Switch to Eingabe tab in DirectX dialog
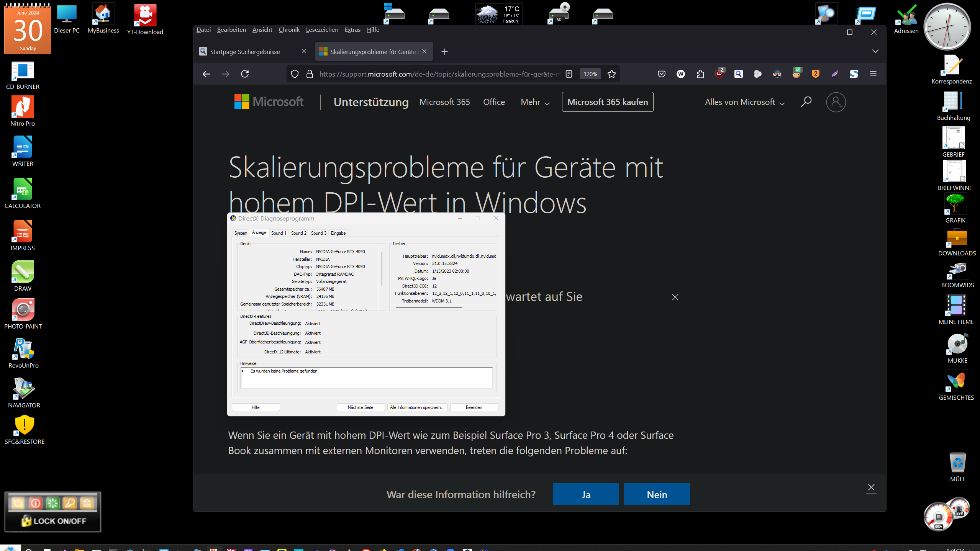The width and height of the screenshot is (980, 551). click(x=338, y=233)
